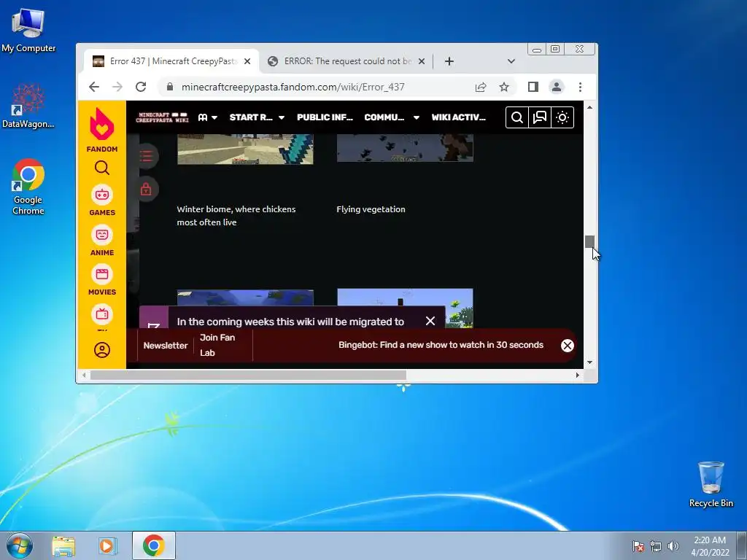747x560 pixels.
Task: Click the user profile icon in sidebar
Action: coord(102,350)
